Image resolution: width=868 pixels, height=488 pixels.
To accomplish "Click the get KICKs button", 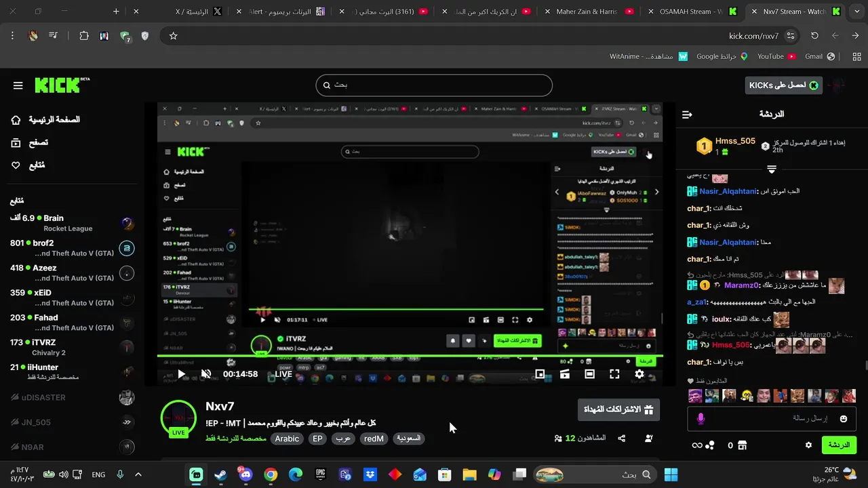I will 783,85.
